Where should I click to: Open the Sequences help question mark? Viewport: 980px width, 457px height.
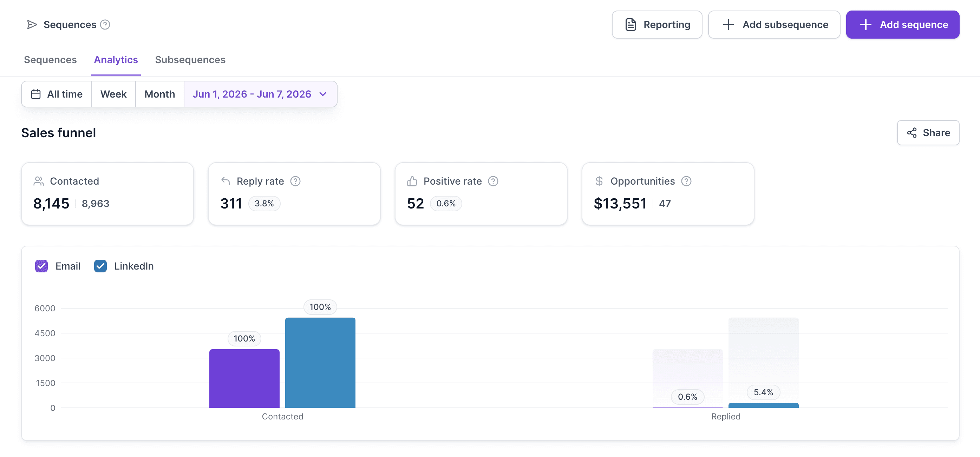tap(105, 25)
